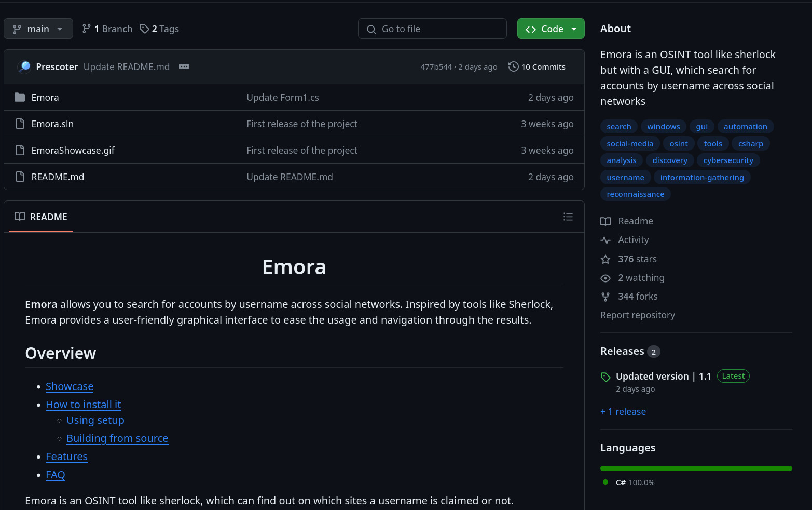This screenshot has width=812, height=510.
Task: Open the EmoraShowcase.gif file
Action: coord(73,150)
